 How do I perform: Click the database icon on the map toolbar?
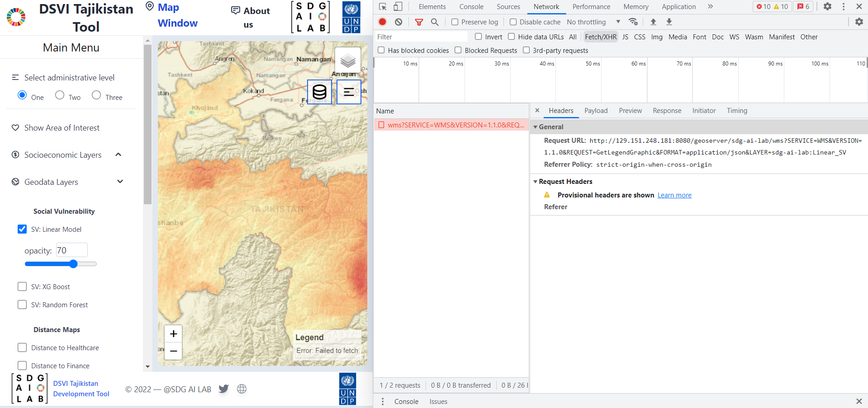coord(319,92)
